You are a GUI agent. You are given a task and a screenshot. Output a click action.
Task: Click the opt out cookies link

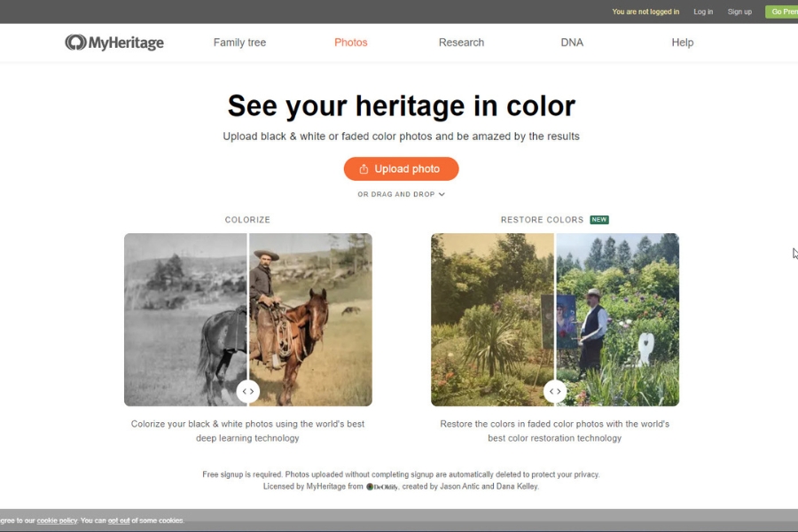point(119,520)
